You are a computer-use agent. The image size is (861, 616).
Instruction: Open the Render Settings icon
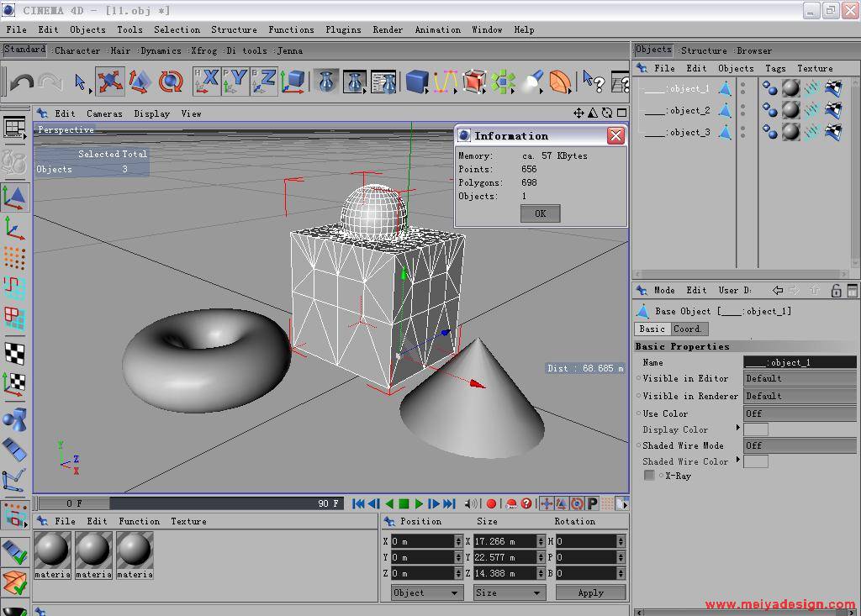383,82
